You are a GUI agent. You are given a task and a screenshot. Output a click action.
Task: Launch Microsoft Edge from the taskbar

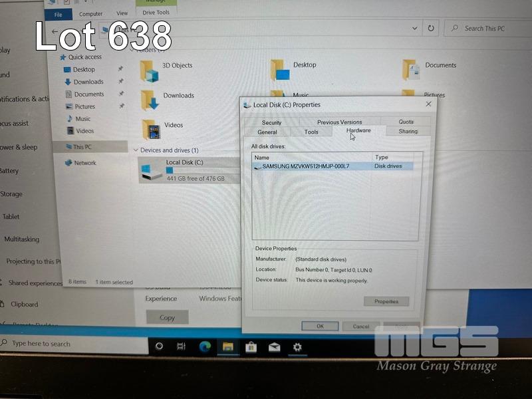coord(203,346)
